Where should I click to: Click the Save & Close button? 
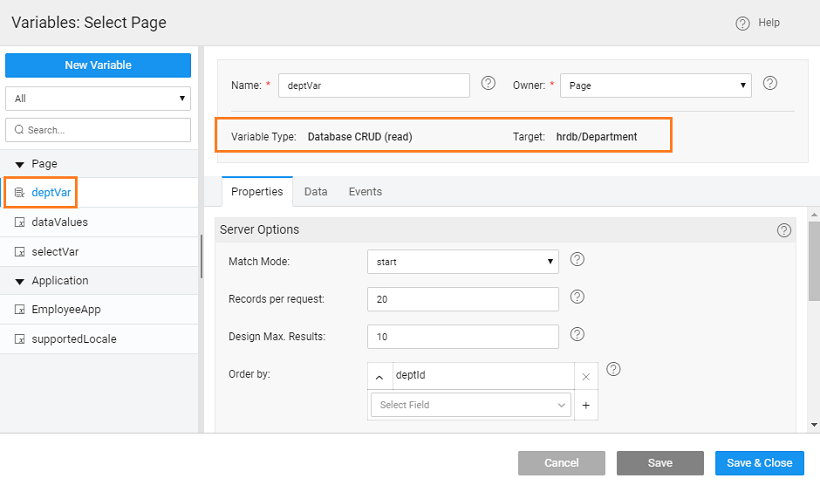coord(759,463)
